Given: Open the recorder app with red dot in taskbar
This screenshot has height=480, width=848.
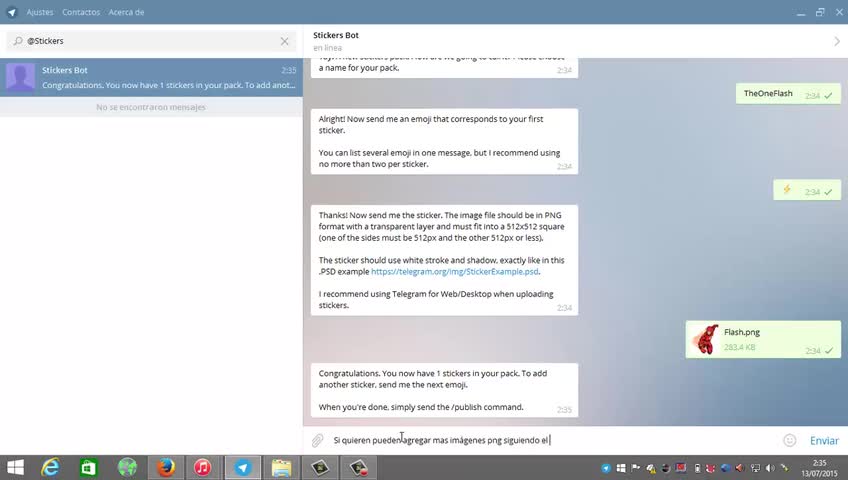Looking at the screenshot, I should pos(358,468).
